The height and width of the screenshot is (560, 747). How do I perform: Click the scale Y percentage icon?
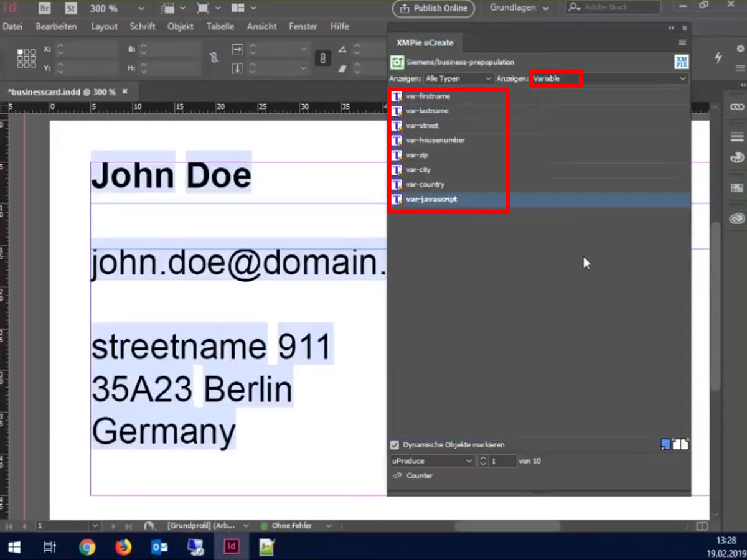(x=237, y=68)
